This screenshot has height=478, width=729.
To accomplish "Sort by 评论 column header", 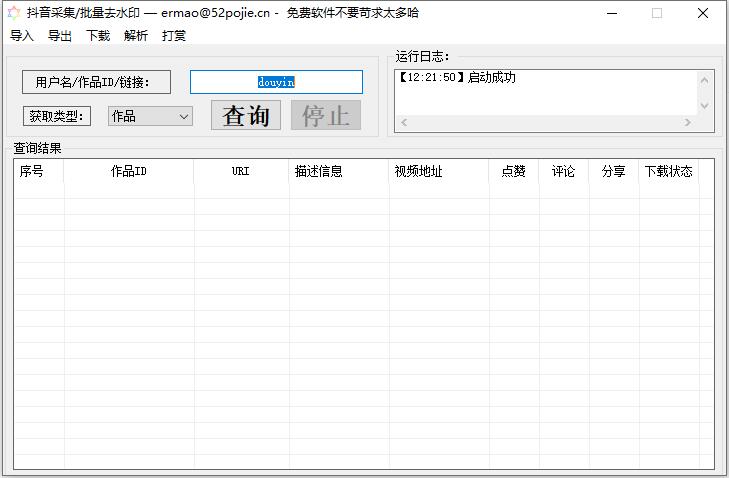I will point(563,172).
